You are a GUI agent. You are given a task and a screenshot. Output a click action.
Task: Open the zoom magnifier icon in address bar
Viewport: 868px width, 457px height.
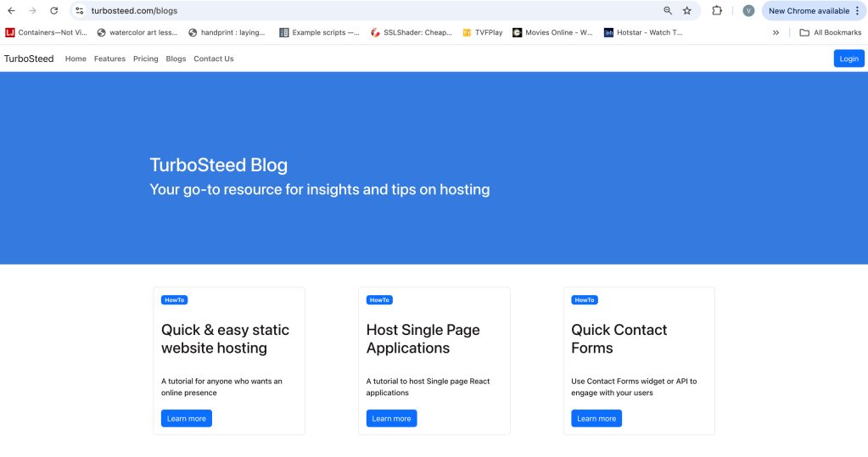pos(668,11)
